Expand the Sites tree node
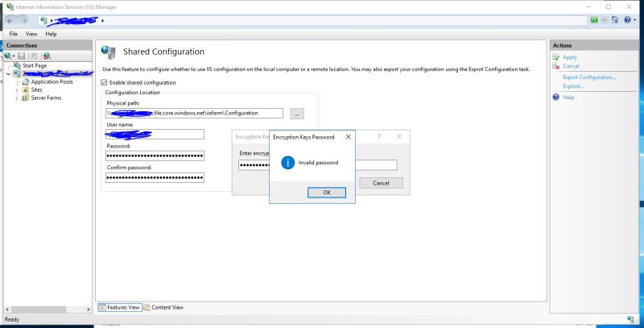Screen dimensions: 644x328 (17, 90)
